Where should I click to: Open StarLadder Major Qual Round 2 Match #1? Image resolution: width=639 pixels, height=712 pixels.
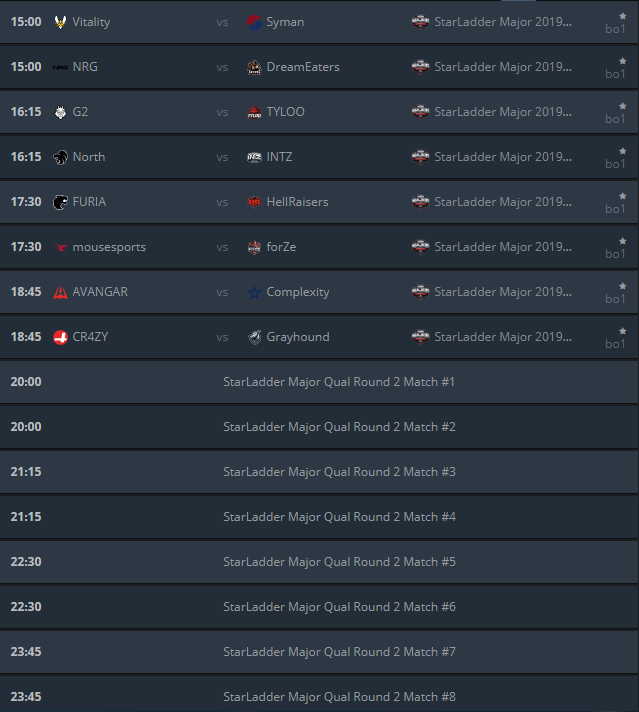click(x=339, y=382)
